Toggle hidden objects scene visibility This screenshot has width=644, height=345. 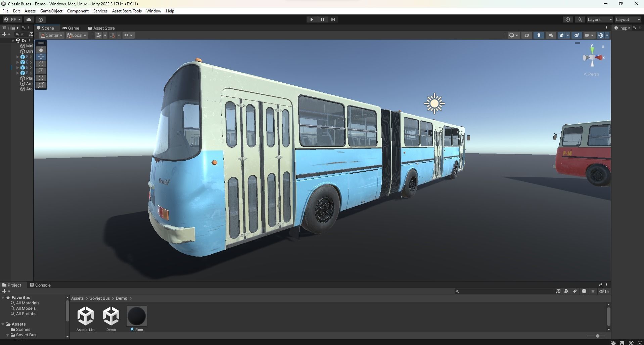pyautogui.click(x=577, y=35)
